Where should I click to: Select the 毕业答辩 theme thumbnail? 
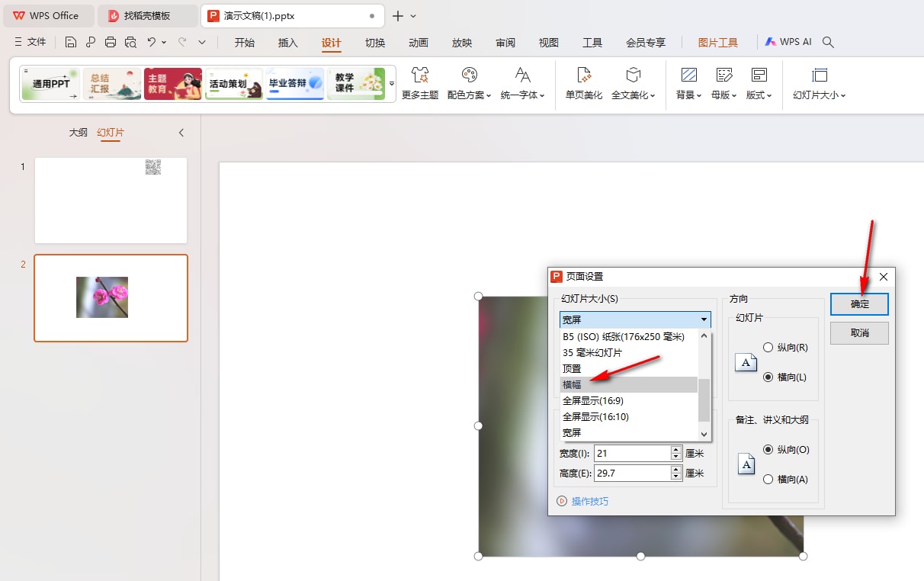pos(295,84)
